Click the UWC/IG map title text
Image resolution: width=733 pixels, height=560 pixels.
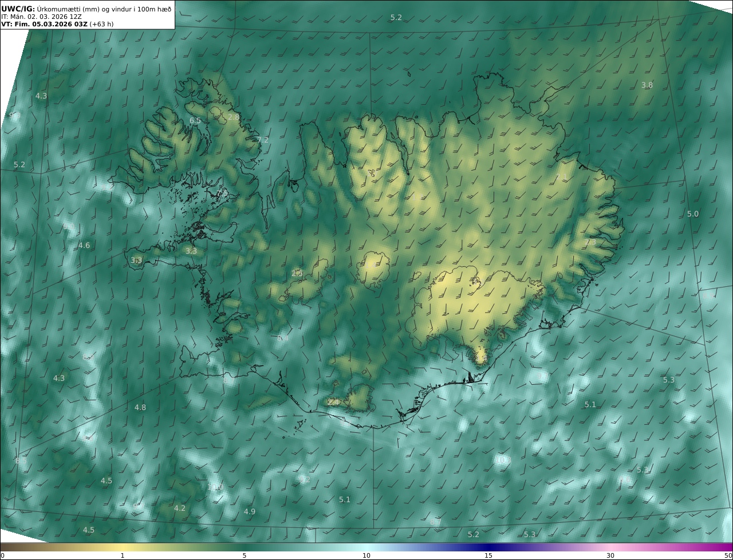[x=86, y=9]
